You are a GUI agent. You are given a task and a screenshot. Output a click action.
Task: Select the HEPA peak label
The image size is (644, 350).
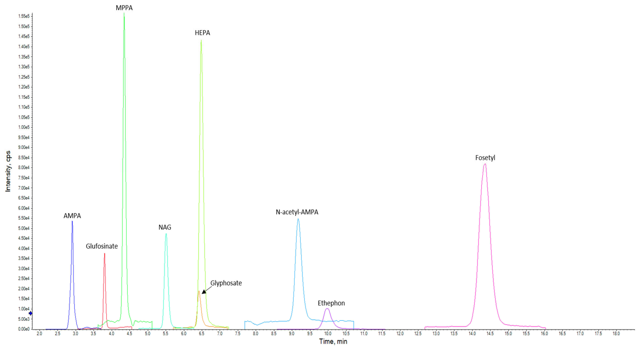coord(202,33)
